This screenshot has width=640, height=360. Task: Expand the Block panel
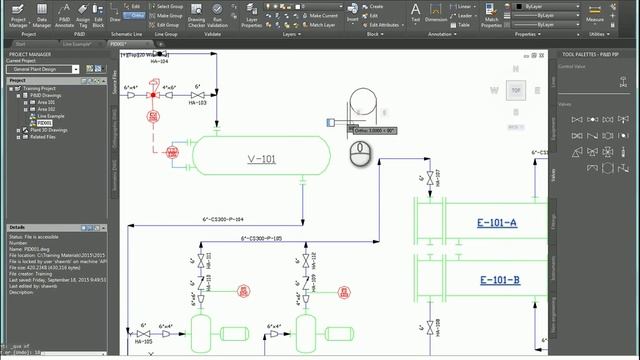[x=375, y=34]
